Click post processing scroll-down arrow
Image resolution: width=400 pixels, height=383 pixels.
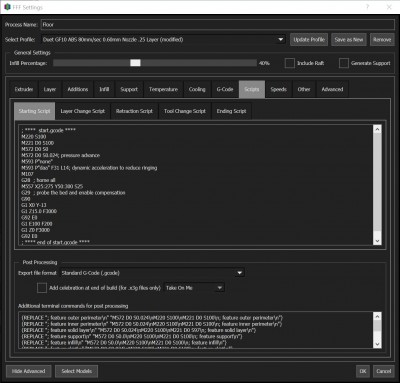click(x=377, y=344)
